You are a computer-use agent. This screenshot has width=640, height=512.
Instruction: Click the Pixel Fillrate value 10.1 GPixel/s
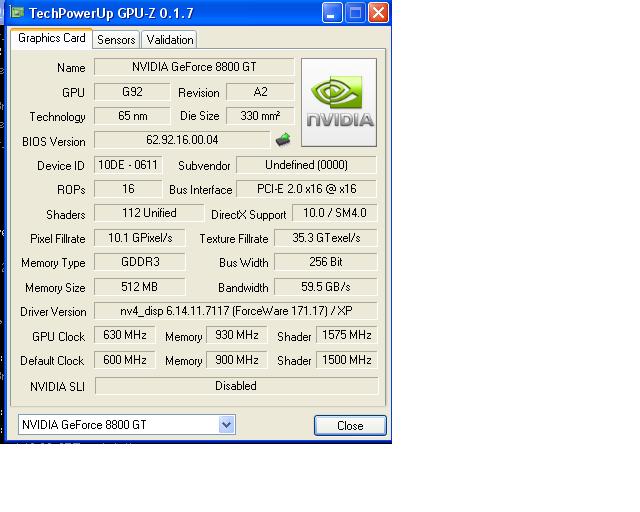(140, 238)
